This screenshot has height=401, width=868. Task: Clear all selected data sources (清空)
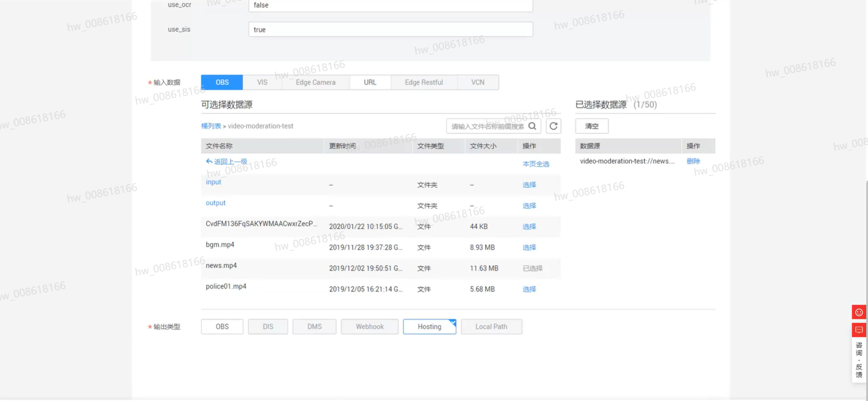(592, 126)
